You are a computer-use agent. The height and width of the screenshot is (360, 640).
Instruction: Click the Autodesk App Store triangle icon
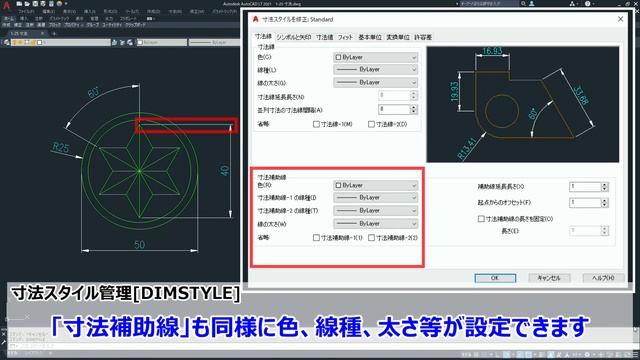[x=572, y=4]
